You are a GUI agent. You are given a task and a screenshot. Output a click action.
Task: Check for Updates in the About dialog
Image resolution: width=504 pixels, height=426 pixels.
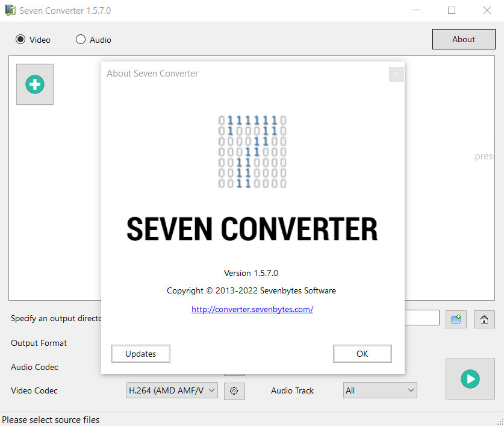pos(140,354)
